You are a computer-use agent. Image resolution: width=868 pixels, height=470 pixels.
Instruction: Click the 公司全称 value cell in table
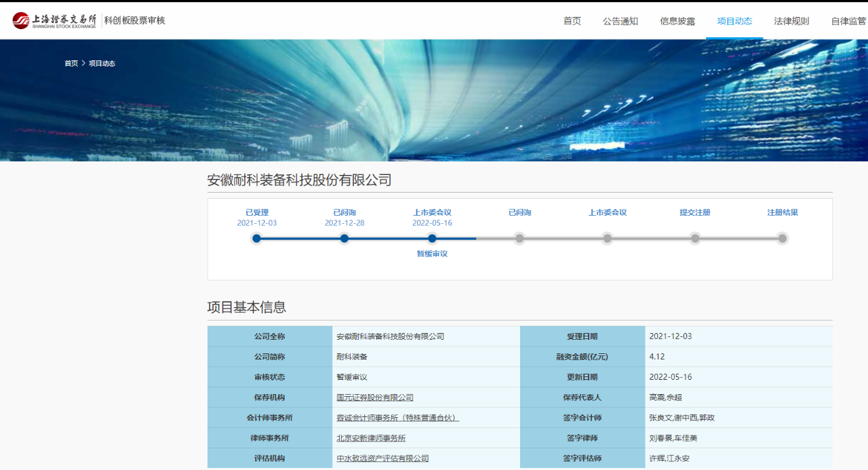point(426,336)
